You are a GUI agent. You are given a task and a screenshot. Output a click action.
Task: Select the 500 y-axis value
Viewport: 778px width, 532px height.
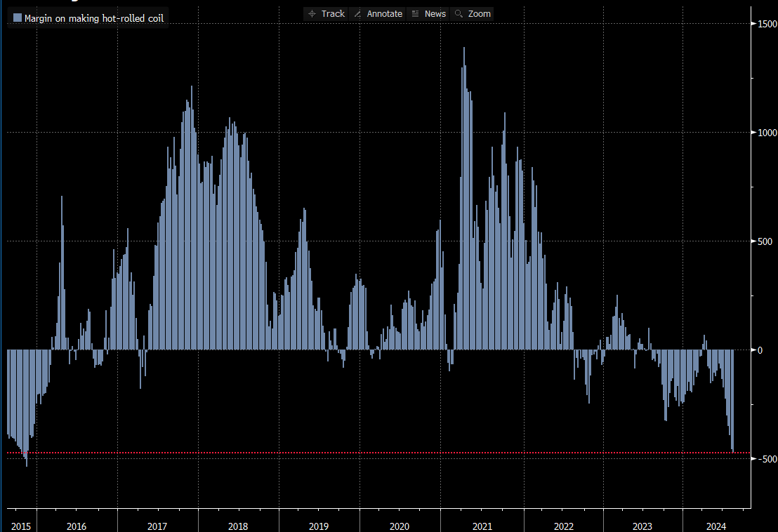(x=765, y=241)
